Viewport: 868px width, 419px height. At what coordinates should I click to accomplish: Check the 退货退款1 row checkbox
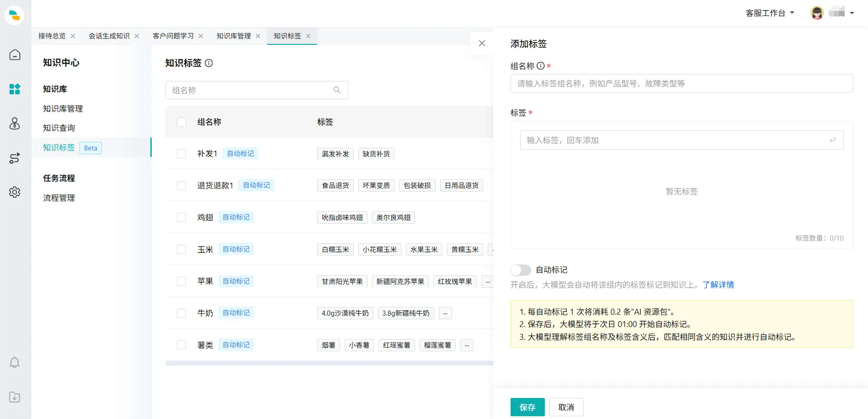coord(181,186)
